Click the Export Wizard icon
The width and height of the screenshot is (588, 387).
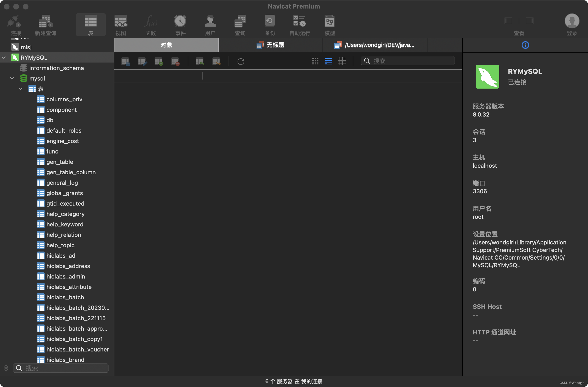pyautogui.click(x=216, y=61)
